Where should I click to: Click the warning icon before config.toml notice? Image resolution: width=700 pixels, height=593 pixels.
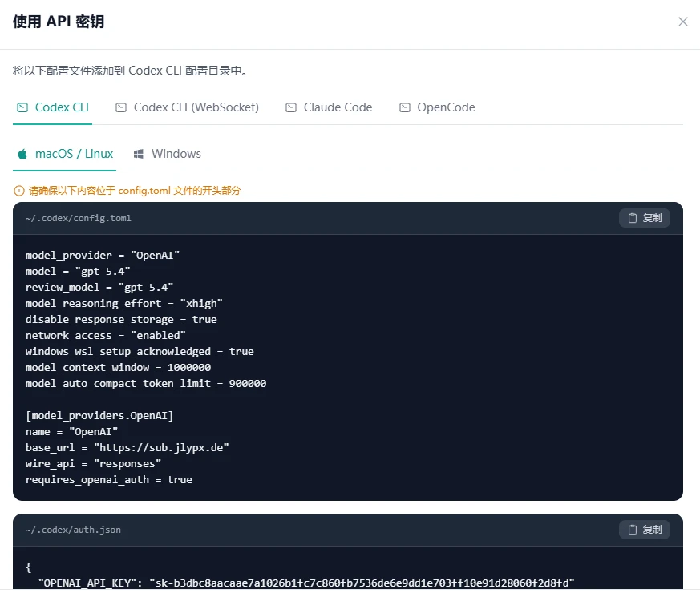click(x=18, y=190)
